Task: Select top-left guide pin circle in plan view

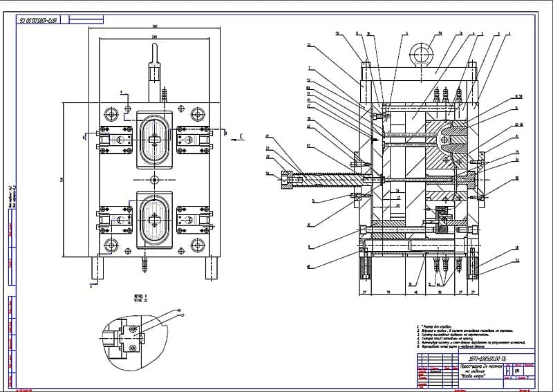Action: (111, 113)
